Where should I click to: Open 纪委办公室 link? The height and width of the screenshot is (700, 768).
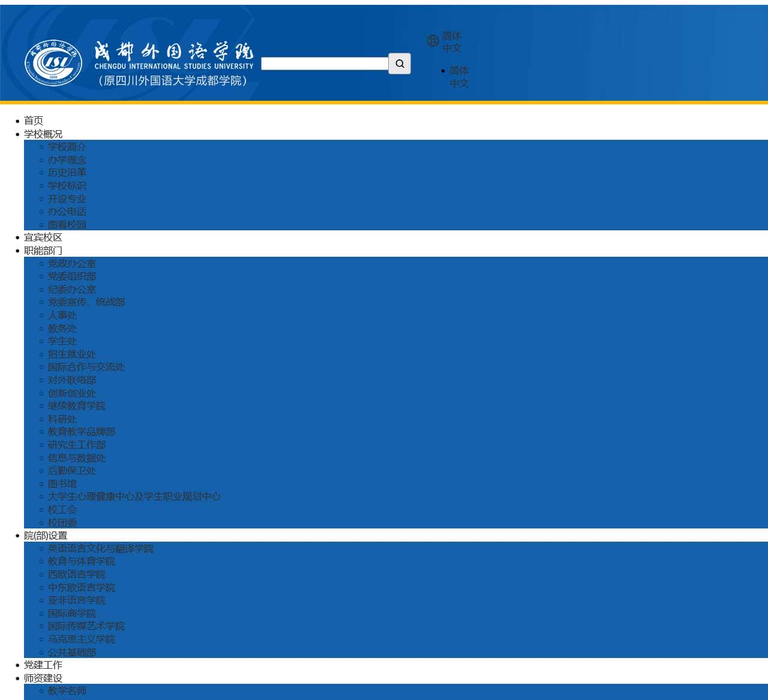[x=72, y=290]
